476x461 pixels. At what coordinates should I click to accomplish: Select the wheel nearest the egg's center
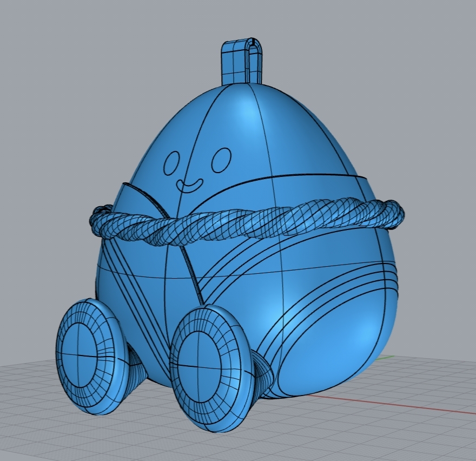[213, 368]
